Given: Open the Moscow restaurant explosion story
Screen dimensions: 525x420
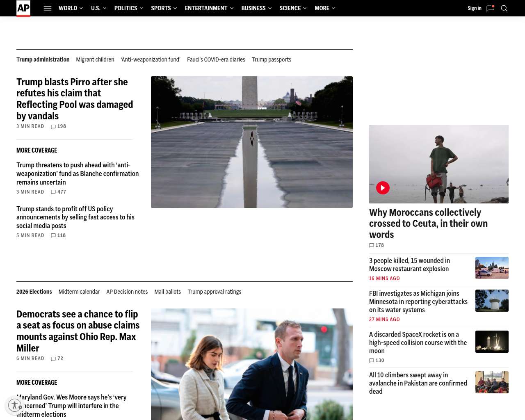Looking at the screenshot, I should pyautogui.click(x=409, y=265).
